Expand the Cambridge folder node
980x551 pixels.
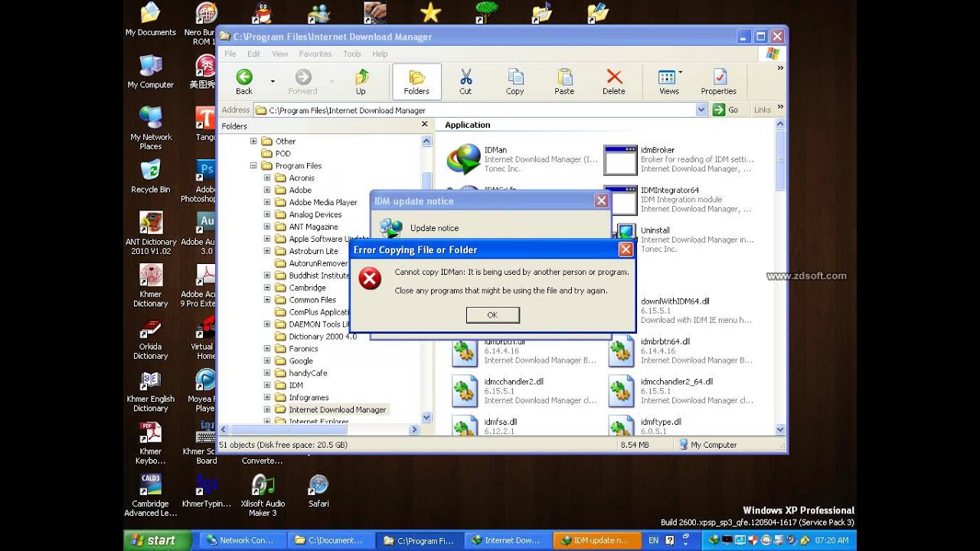click(267, 288)
